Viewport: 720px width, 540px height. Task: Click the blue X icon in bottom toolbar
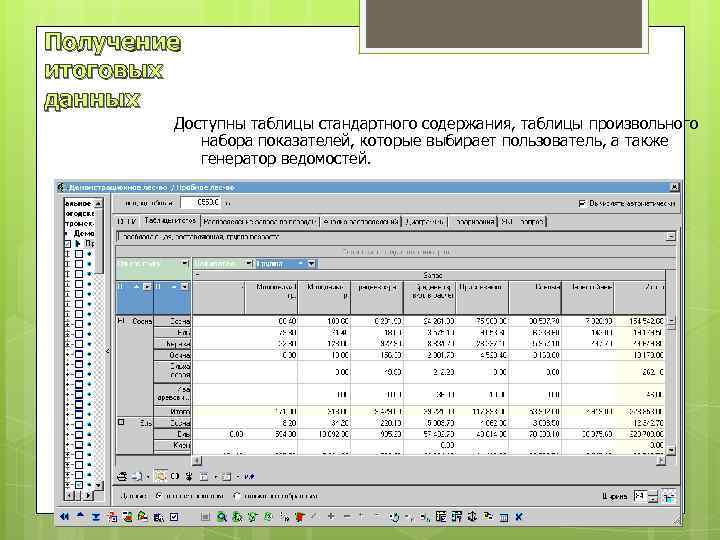[519, 517]
